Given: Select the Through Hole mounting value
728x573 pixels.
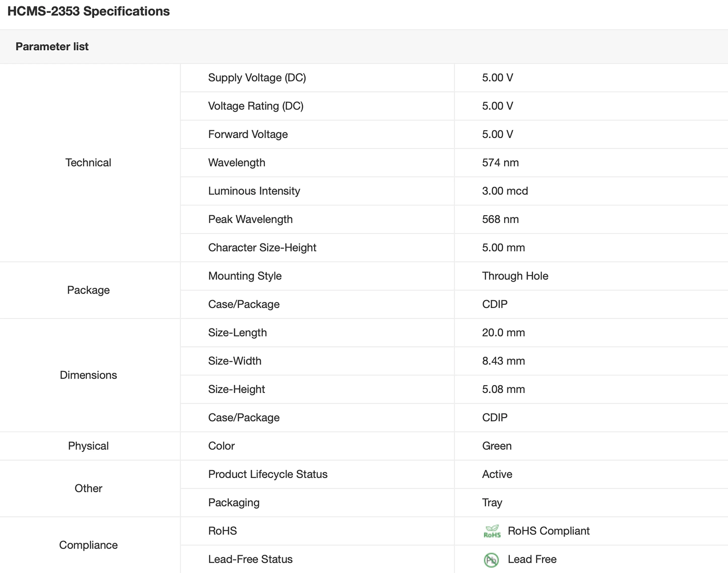Looking at the screenshot, I should (515, 276).
